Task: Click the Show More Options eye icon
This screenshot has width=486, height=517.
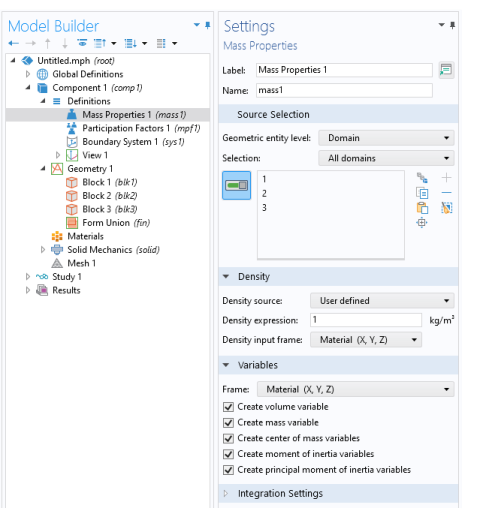Action: coord(82,43)
